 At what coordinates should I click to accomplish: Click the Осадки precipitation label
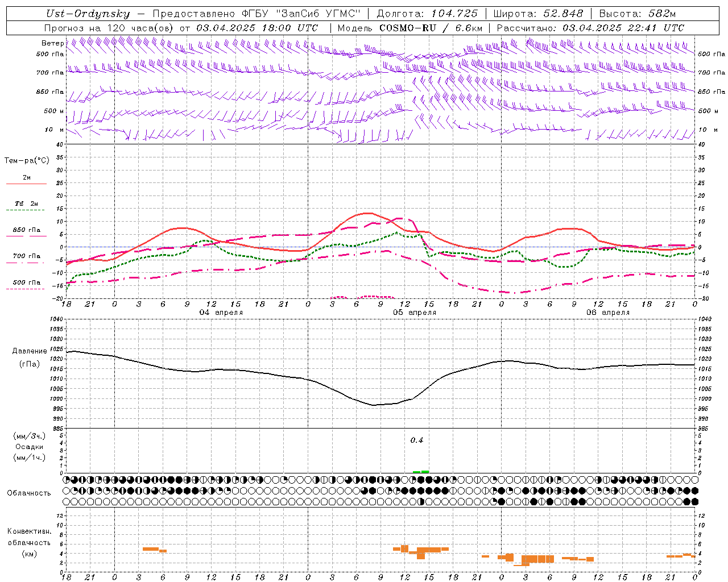(x=30, y=447)
